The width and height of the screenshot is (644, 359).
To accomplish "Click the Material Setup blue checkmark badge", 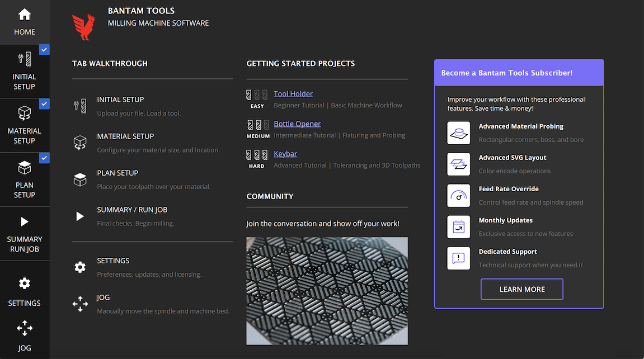I will 44,104.
